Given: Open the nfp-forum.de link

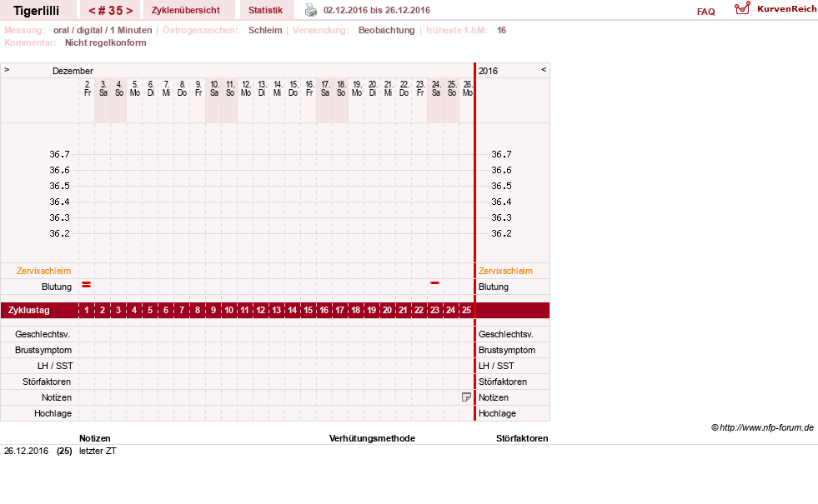Looking at the screenshot, I should coord(766,427).
